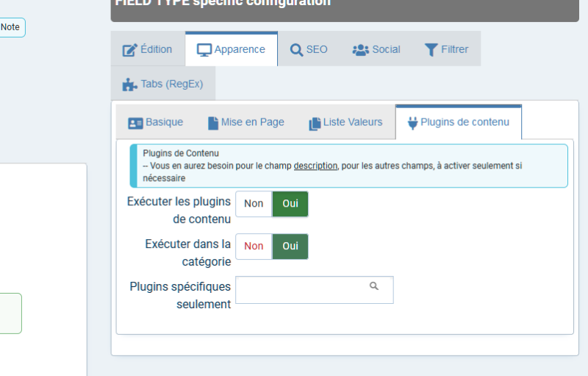Click the monitor icon on Apparence tab
The height and width of the screenshot is (376, 588).
204,50
